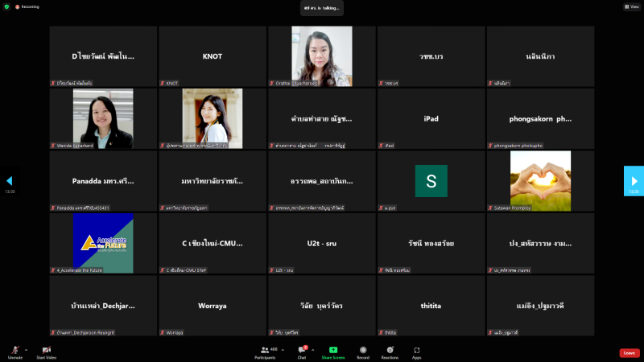Viewport: 644px width, 362px height.
Task: Click the red Leave button
Action: point(630,352)
